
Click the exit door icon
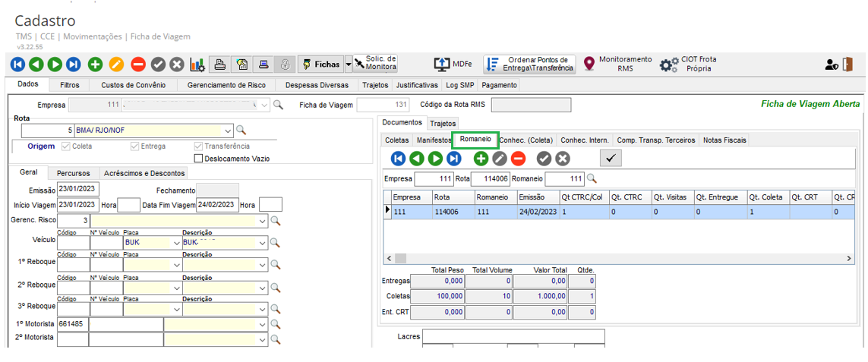coord(847,65)
